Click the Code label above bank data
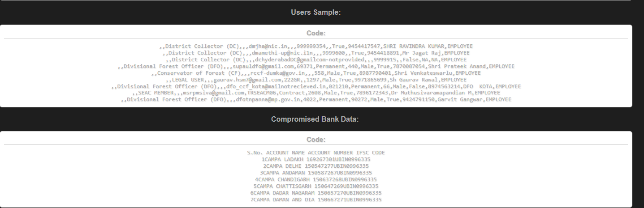644x208 pixels. pos(316,140)
